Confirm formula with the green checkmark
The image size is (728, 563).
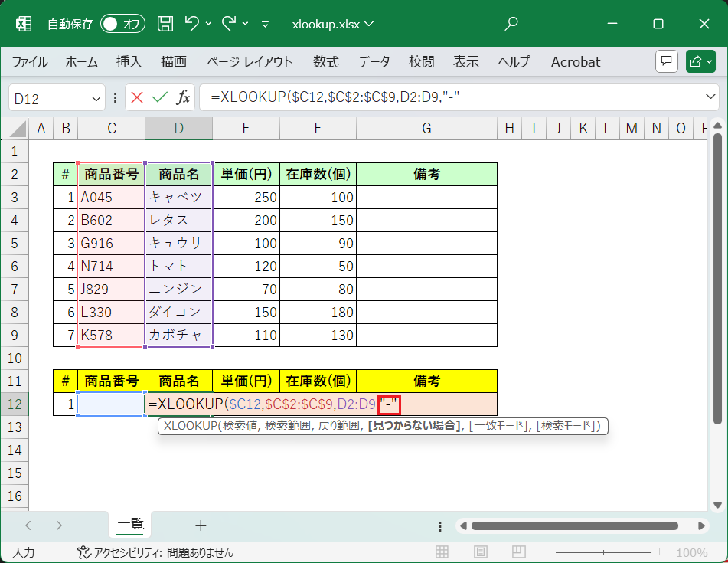[x=159, y=97]
